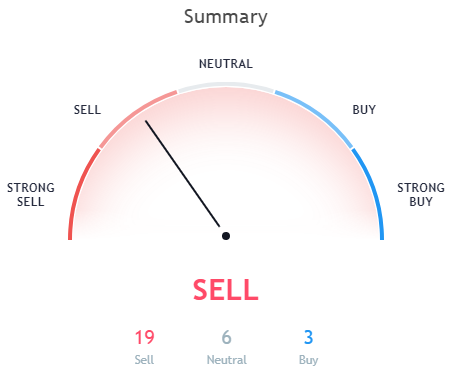
Task: Click the dark blue strong buy arc segment
Action: click(x=373, y=192)
